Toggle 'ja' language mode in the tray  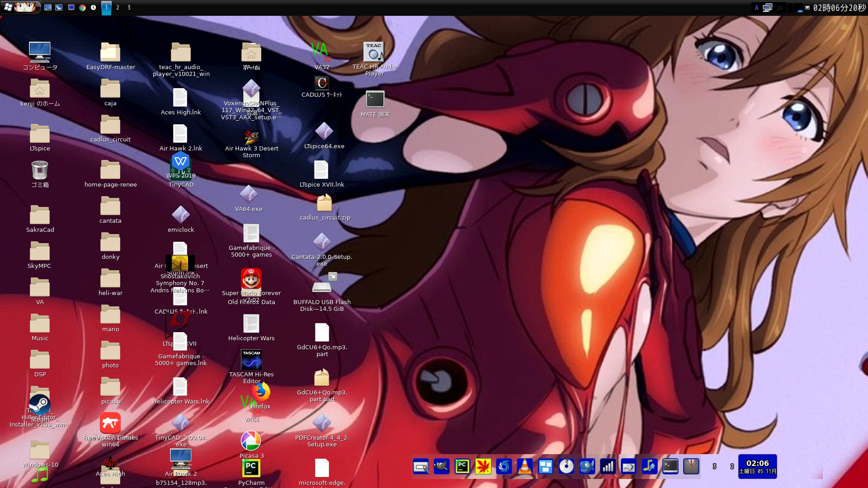[780, 7]
